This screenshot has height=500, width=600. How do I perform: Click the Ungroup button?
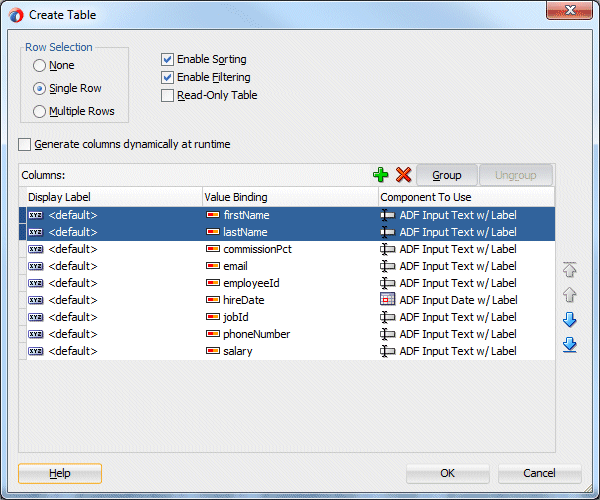[x=515, y=175]
